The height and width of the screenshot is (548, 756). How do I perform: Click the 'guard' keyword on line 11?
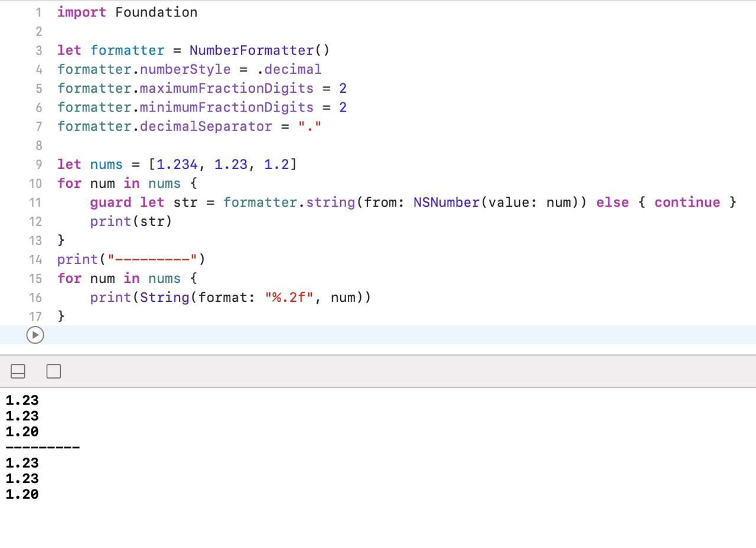click(110, 202)
